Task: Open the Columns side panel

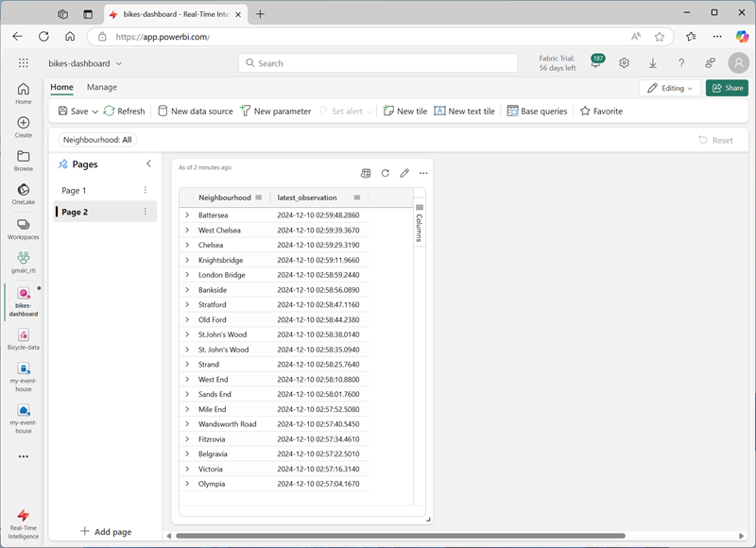Action: click(x=419, y=224)
